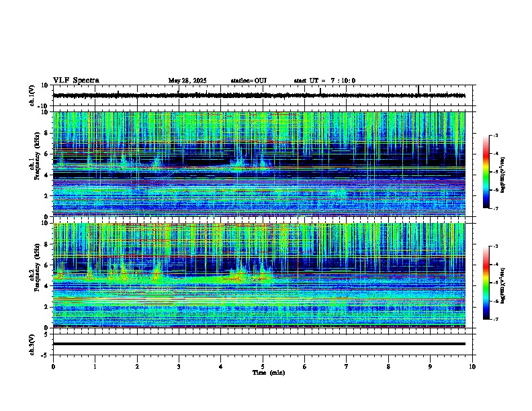This screenshot has height=411, width=532.
Task: Select the ch.1 color scale bar
Action: point(486,172)
